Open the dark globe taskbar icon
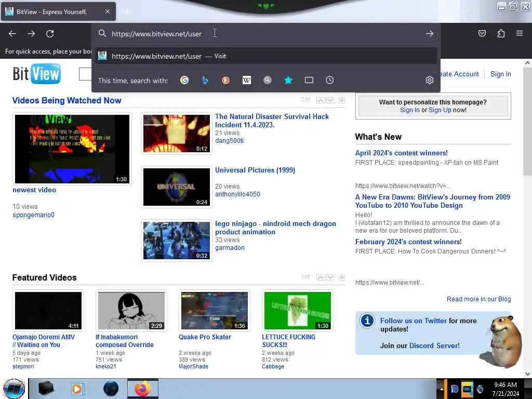This screenshot has width=532, height=399. [111, 389]
